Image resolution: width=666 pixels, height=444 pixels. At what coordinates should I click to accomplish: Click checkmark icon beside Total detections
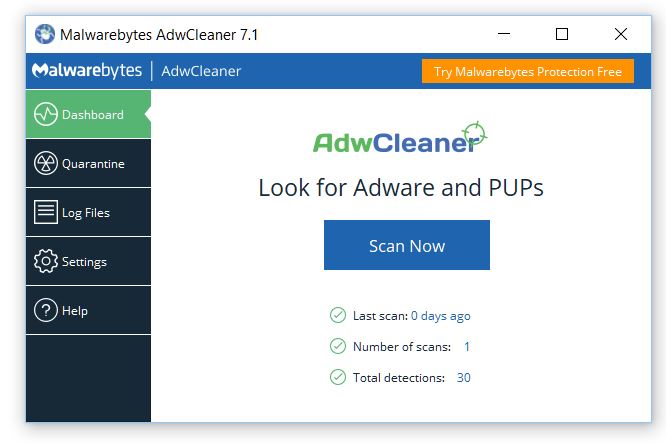[x=338, y=377]
